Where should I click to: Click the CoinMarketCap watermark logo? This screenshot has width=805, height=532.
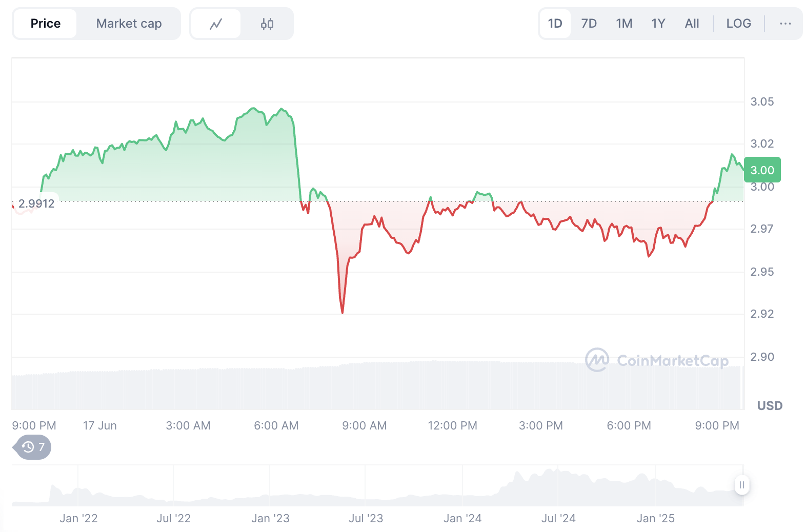(x=657, y=360)
